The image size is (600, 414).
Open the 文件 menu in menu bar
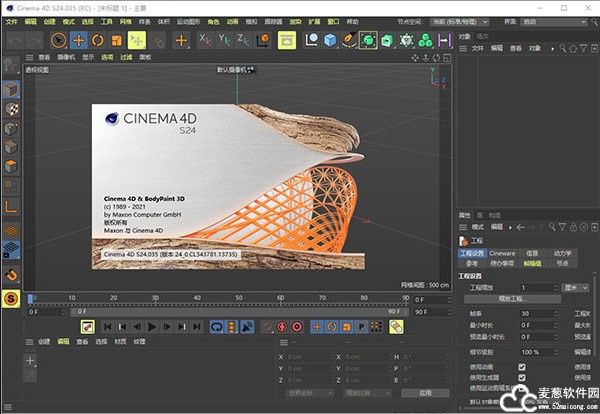point(11,20)
